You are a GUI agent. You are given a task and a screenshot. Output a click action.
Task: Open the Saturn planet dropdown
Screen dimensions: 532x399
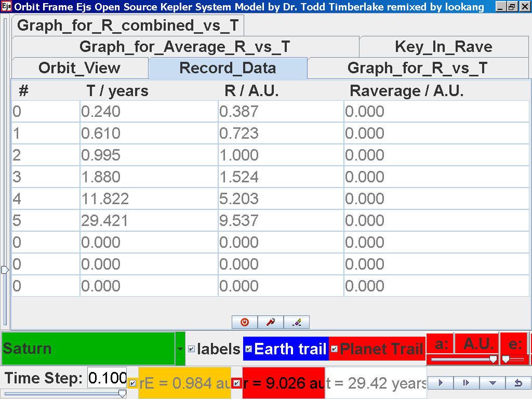(180, 349)
